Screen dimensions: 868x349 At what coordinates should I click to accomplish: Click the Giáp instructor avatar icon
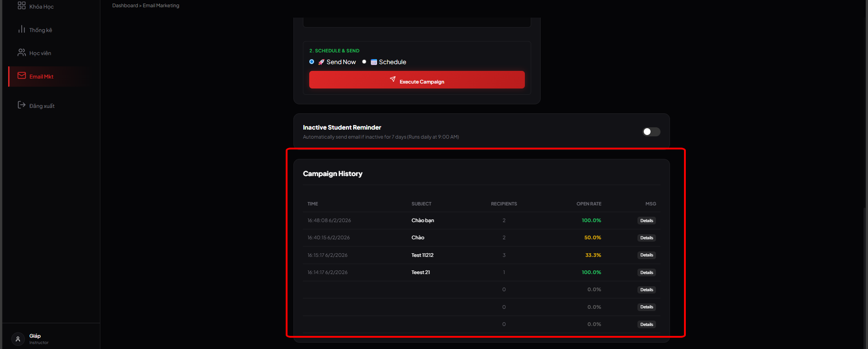tap(18, 339)
